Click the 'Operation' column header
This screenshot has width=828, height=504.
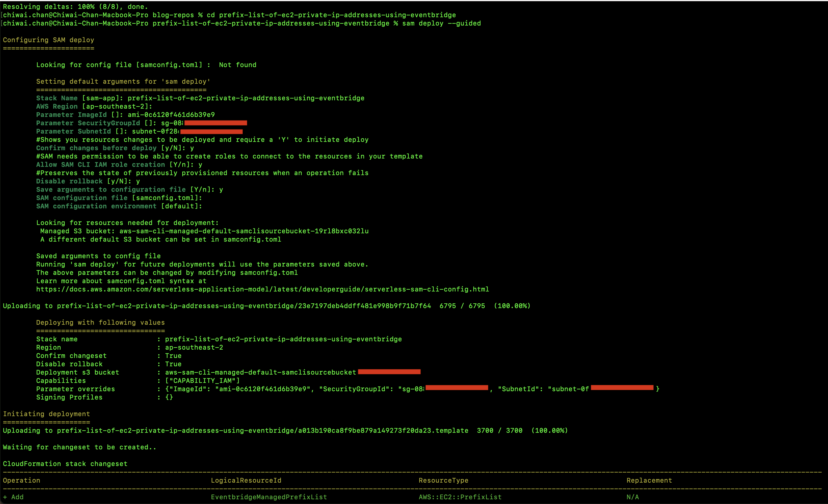coord(21,481)
